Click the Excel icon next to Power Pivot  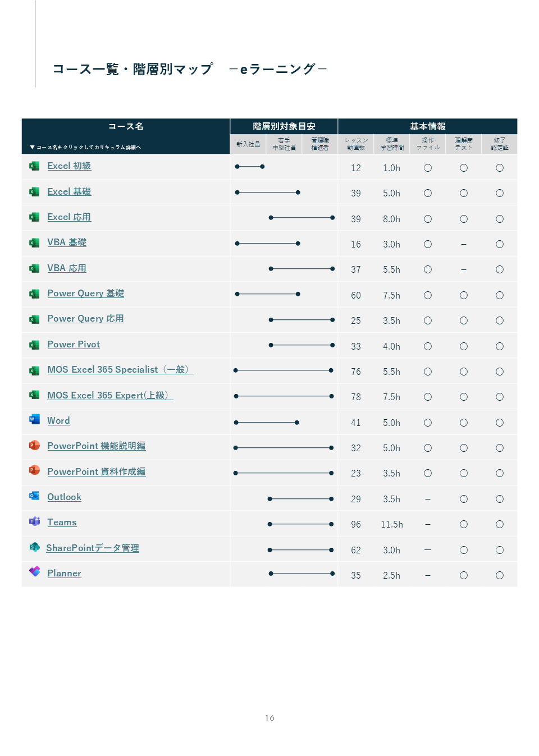click(34, 344)
